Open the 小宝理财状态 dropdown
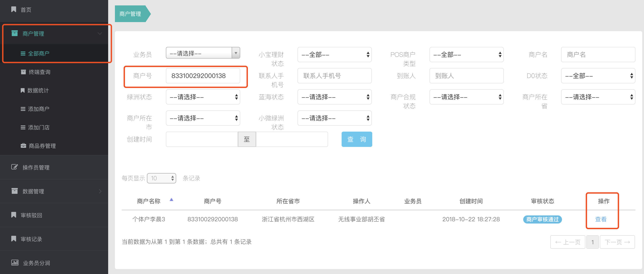This screenshot has height=274, width=644. [334, 55]
